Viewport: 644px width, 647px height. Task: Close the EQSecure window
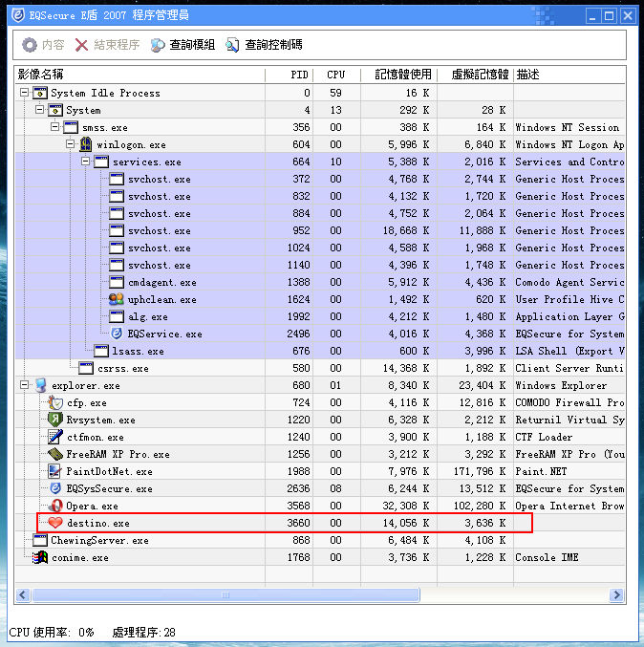628,16
